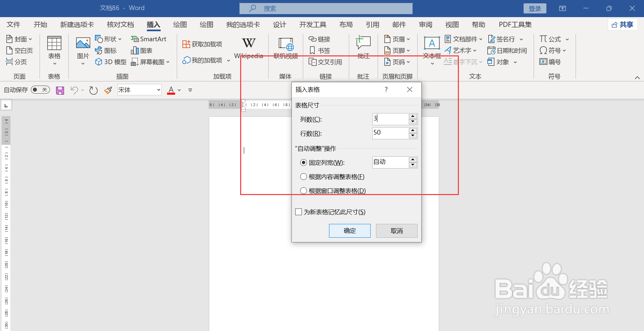
Task: Add a Comment (批注)
Action: click(x=363, y=48)
